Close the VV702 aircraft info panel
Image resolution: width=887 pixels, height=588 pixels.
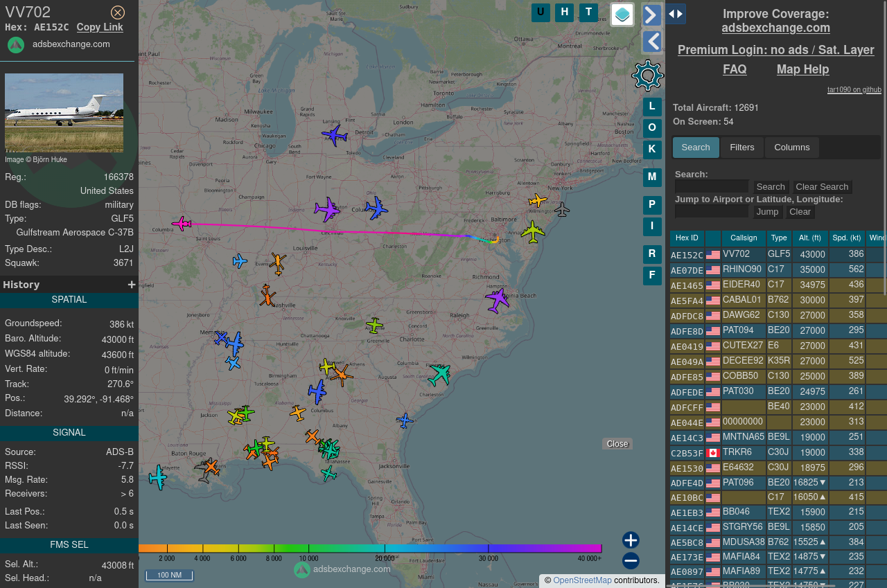pos(118,12)
